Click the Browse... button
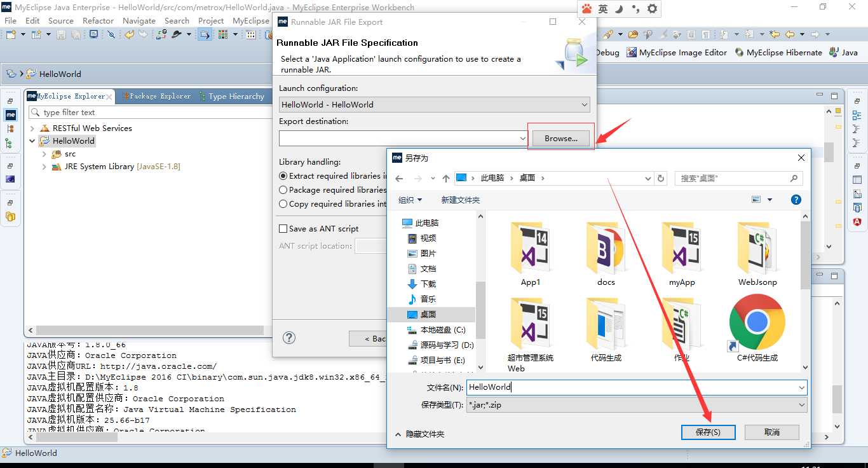This screenshot has width=868, height=468. pos(561,138)
